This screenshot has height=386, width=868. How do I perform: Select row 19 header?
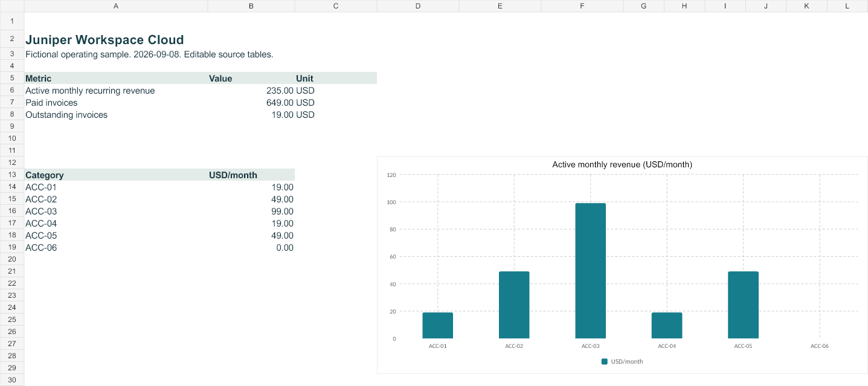pyautogui.click(x=12, y=247)
